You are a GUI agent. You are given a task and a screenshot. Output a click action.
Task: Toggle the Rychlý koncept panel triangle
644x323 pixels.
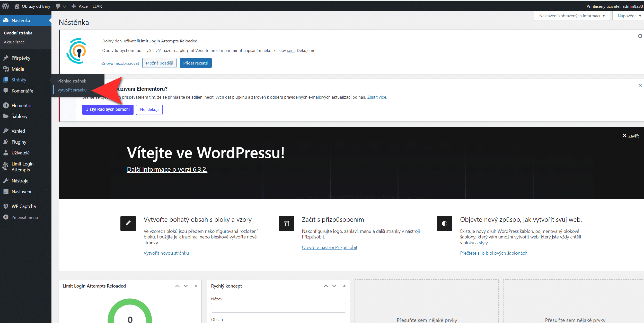pos(344,286)
